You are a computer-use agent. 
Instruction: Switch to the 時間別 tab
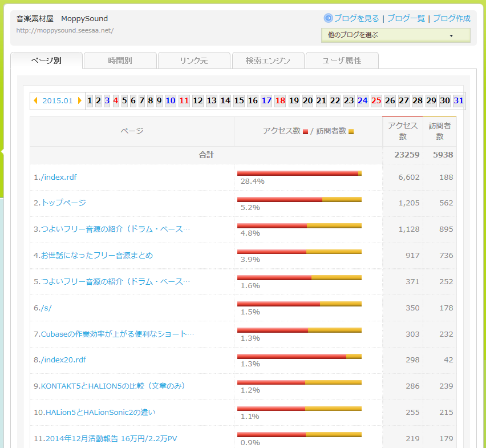(120, 60)
